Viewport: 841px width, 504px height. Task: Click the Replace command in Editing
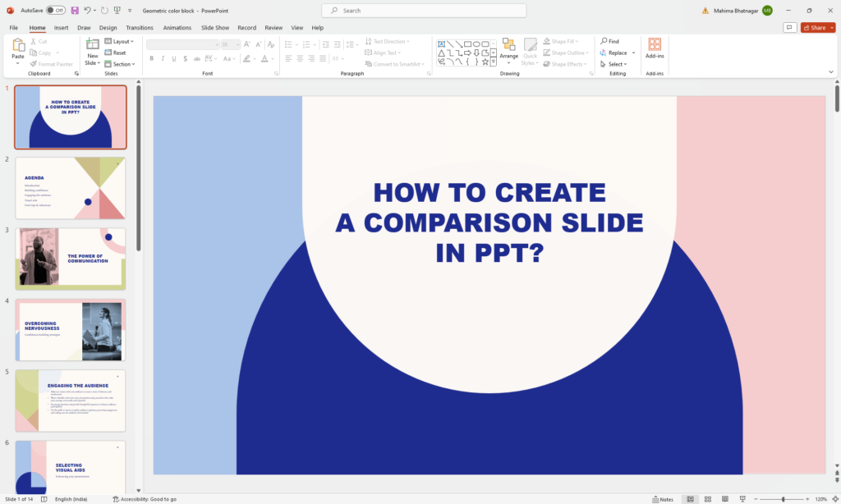pos(616,52)
